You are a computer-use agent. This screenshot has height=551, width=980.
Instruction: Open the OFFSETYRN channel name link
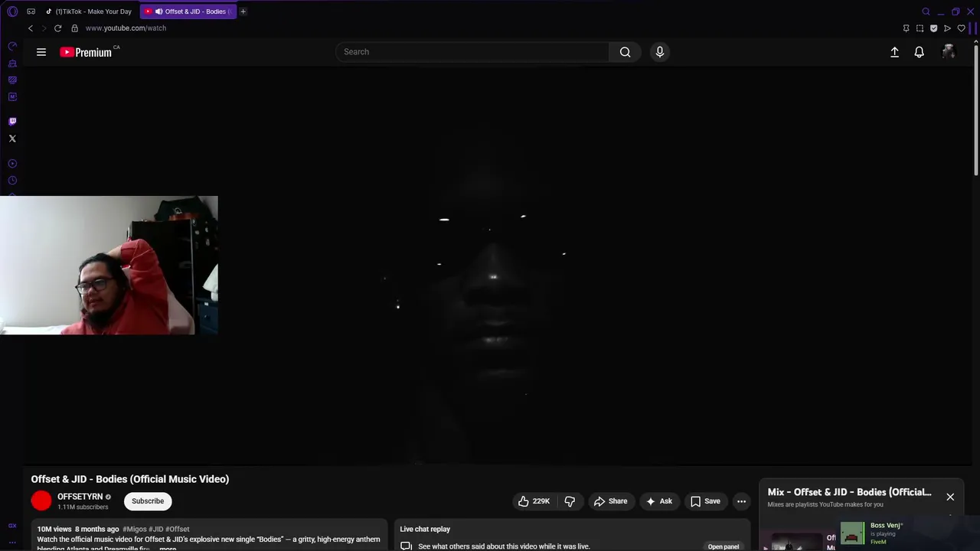click(80, 497)
